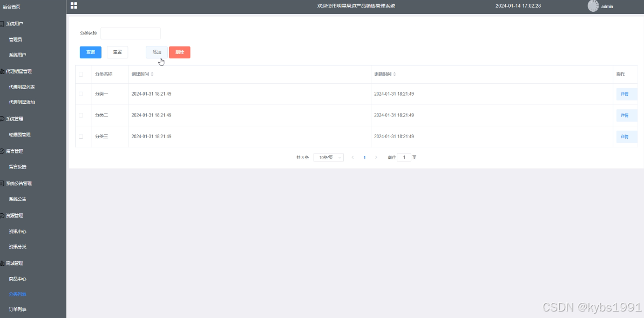
Task: Click the icon beside 商城管理
Action: pos(2,263)
